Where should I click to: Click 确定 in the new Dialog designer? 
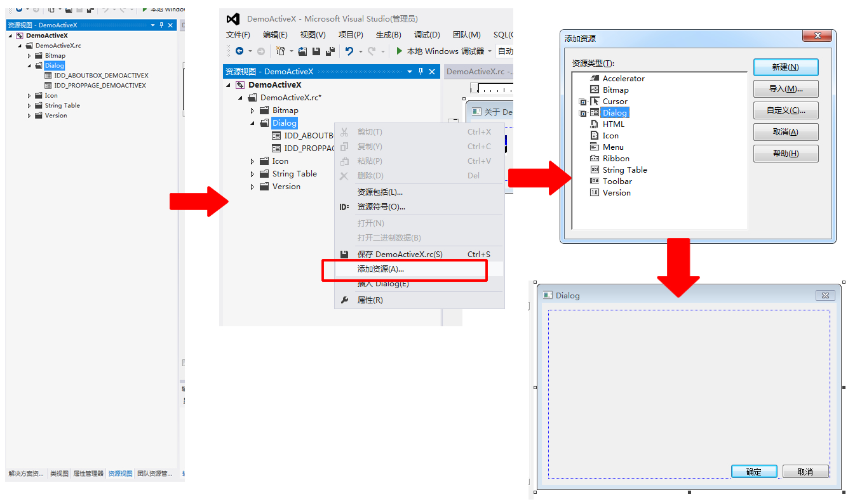pos(754,472)
